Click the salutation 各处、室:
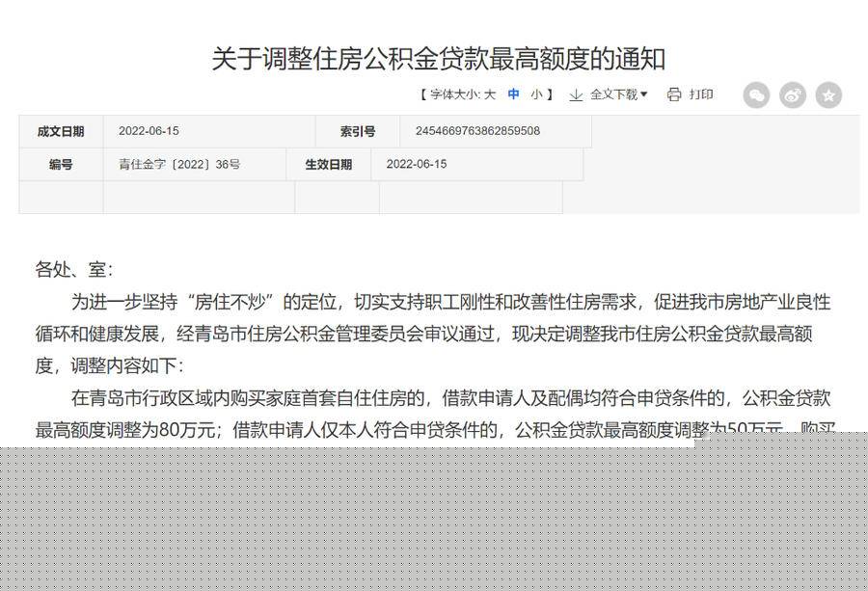The width and height of the screenshot is (868, 591). (x=74, y=270)
